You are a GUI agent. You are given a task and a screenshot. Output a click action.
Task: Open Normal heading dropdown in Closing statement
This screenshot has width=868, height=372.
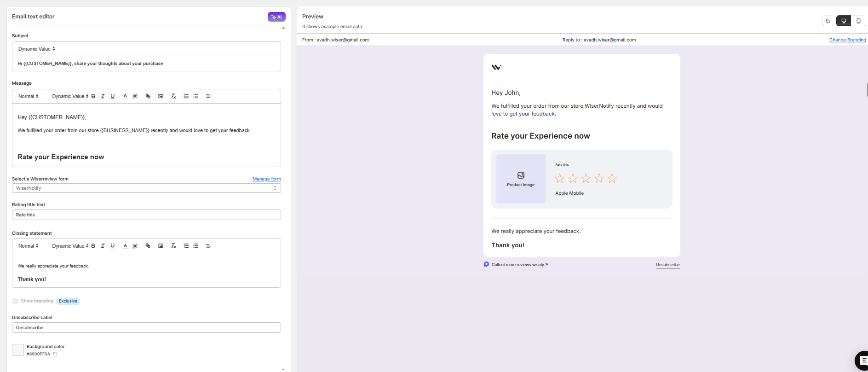[x=29, y=246]
